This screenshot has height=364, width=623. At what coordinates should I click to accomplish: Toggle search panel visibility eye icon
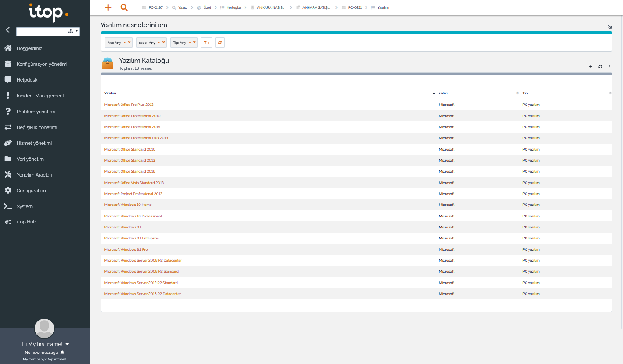(610, 27)
